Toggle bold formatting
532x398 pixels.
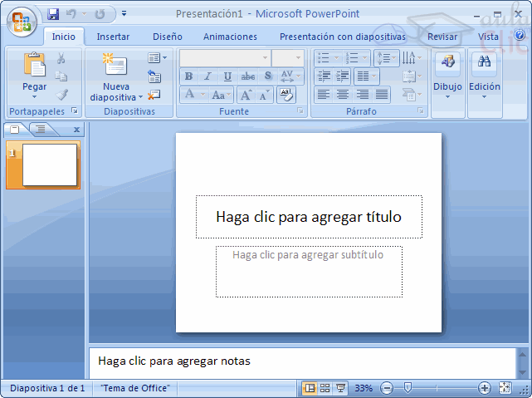point(189,76)
